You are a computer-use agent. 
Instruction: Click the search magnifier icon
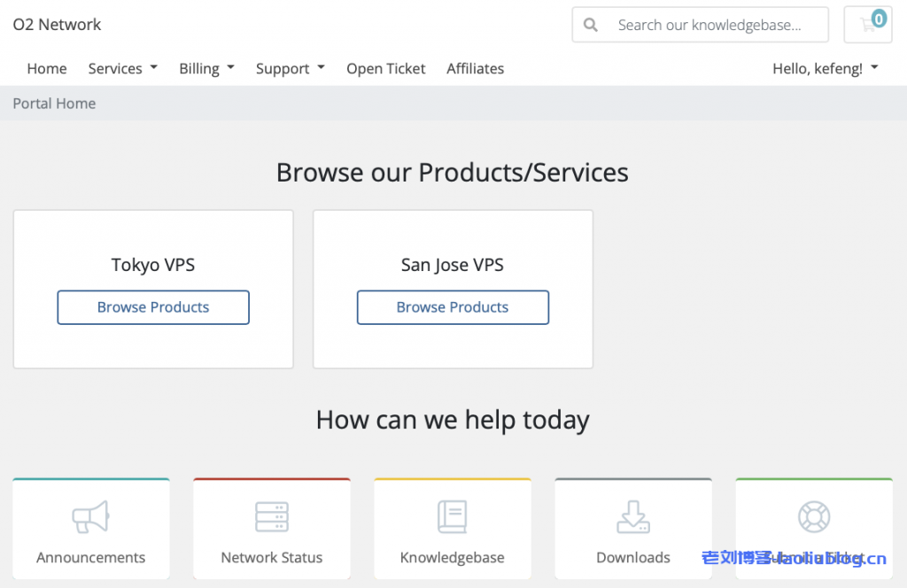[591, 25]
